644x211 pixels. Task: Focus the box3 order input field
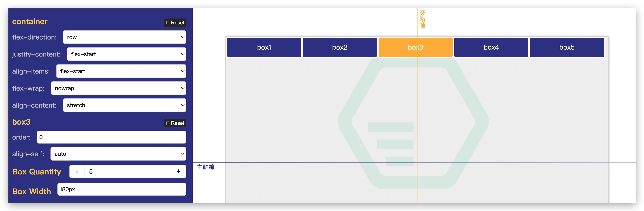[111, 137]
